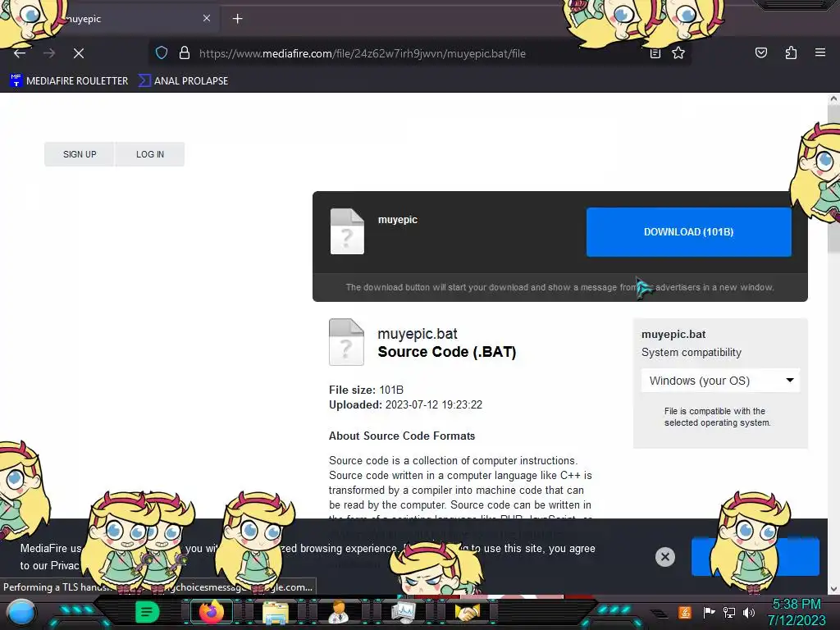Open Action Center flag tray icon

pos(709,612)
